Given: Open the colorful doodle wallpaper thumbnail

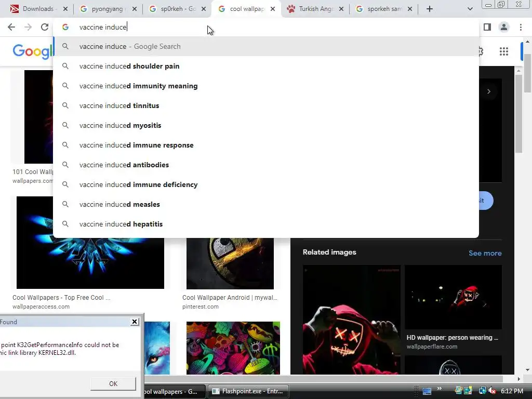Looking at the screenshot, I should tap(233, 348).
